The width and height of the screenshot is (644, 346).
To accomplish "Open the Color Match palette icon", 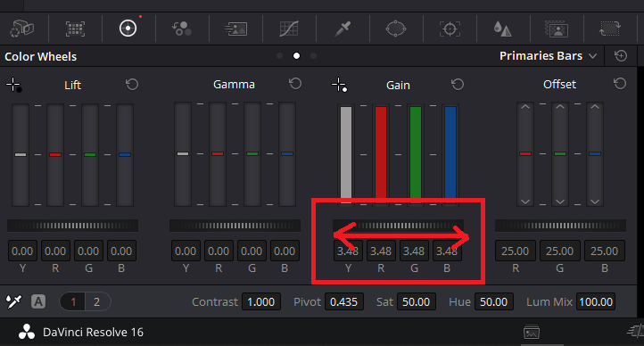I will (x=75, y=29).
